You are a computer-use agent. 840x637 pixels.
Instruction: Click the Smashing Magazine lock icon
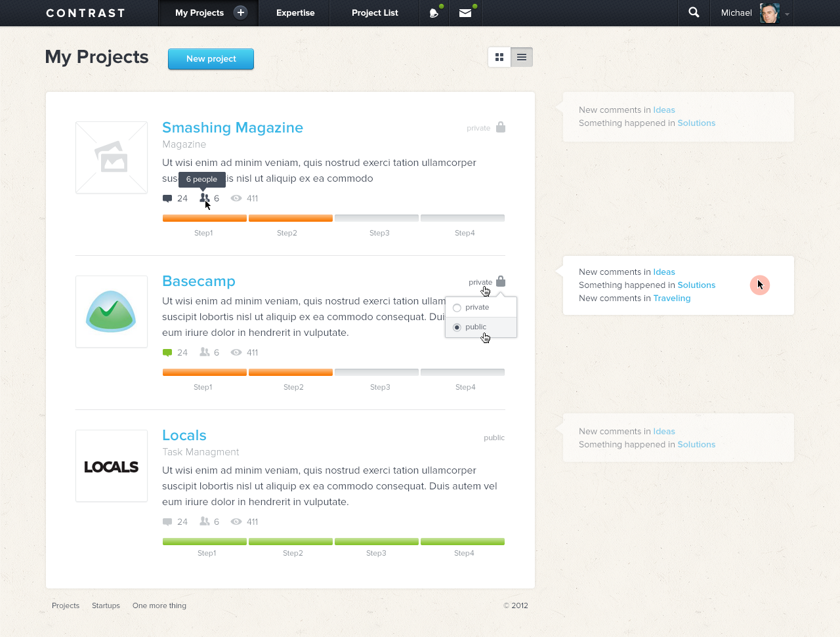[501, 127]
